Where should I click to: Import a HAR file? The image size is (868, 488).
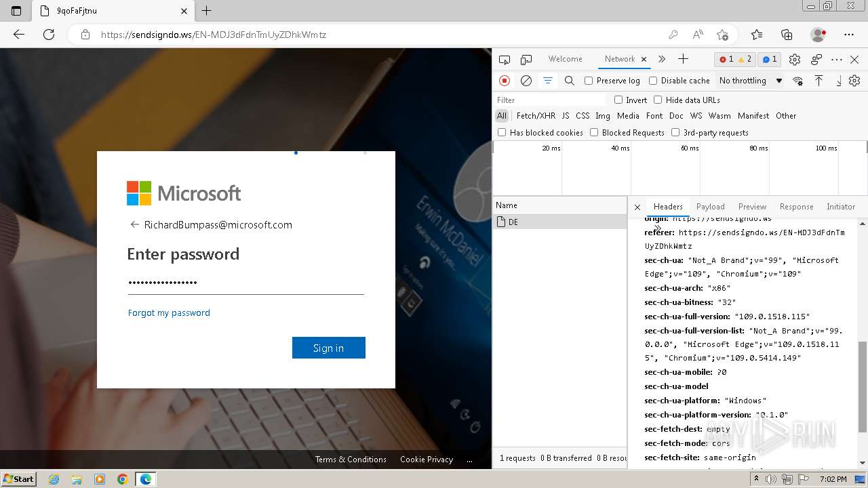click(x=818, y=81)
